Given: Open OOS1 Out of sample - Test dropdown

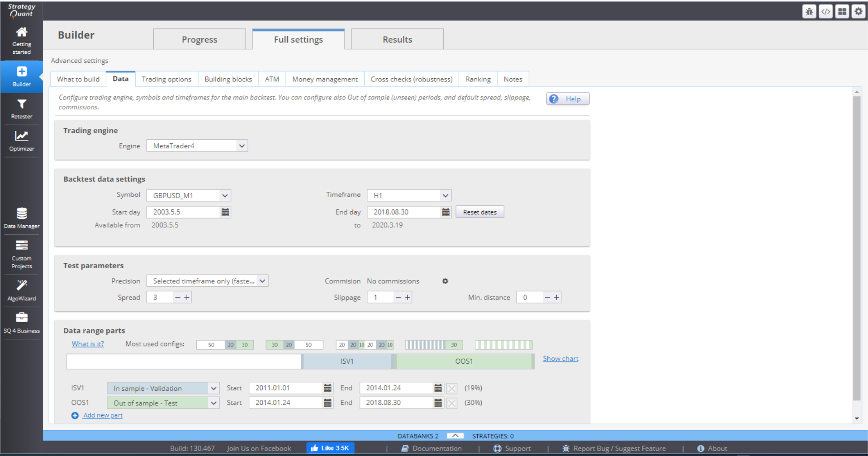Looking at the screenshot, I should coord(163,403).
